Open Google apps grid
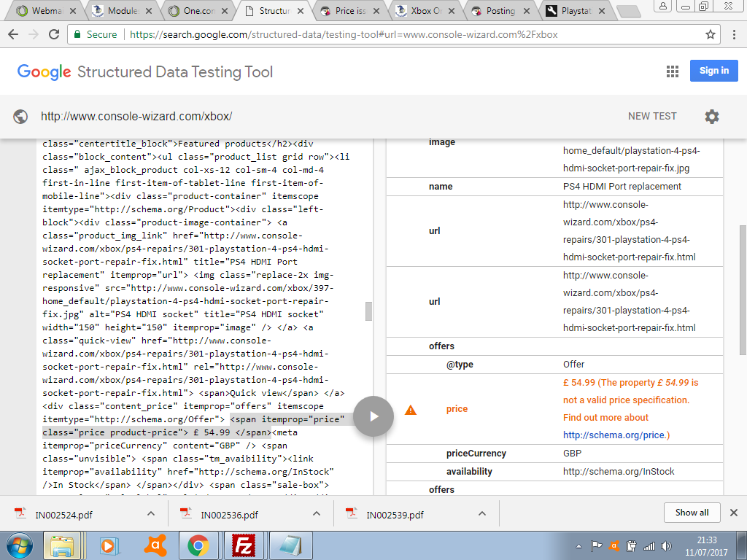This screenshot has height=560, width=747. [x=672, y=71]
